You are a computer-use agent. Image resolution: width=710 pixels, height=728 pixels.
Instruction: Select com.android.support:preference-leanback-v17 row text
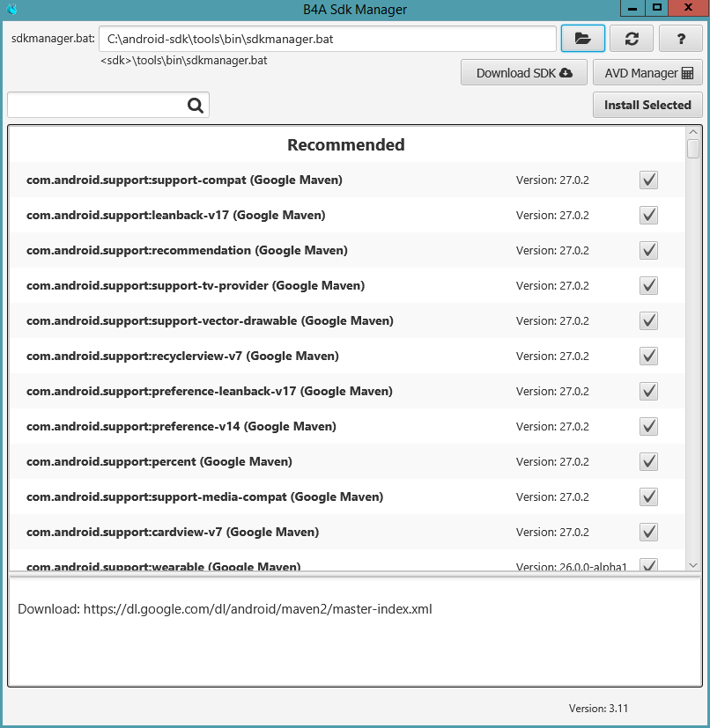[x=210, y=392]
